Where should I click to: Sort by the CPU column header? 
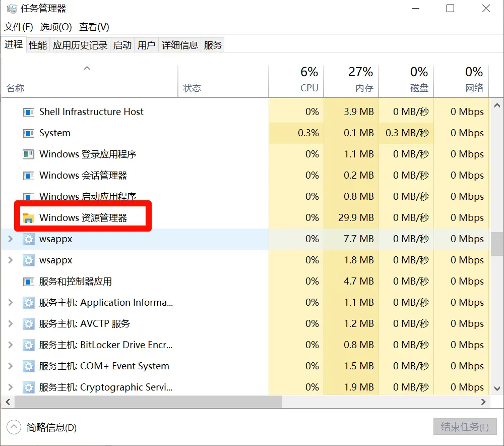pos(296,81)
